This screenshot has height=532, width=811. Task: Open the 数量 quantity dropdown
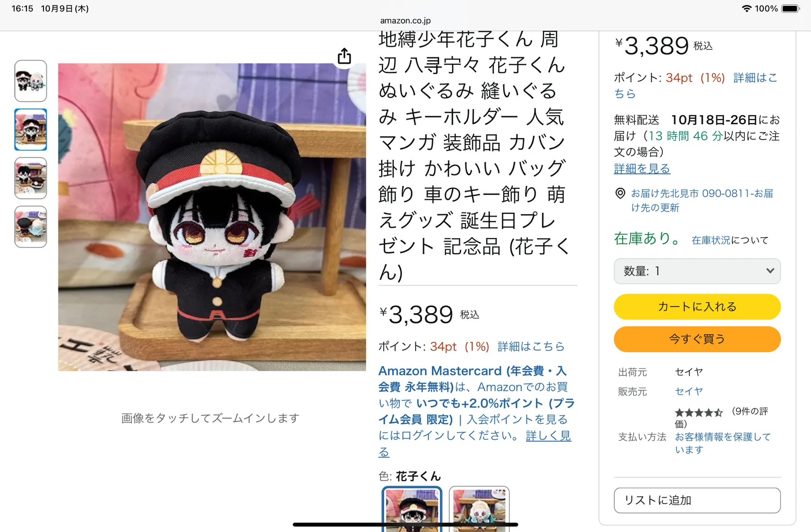[x=697, y=271]
